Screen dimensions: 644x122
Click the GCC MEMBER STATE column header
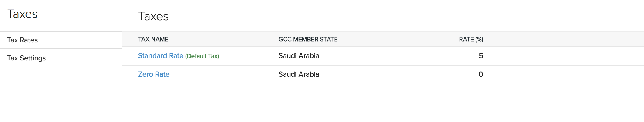pyautogui.click(x=308, y=39)
